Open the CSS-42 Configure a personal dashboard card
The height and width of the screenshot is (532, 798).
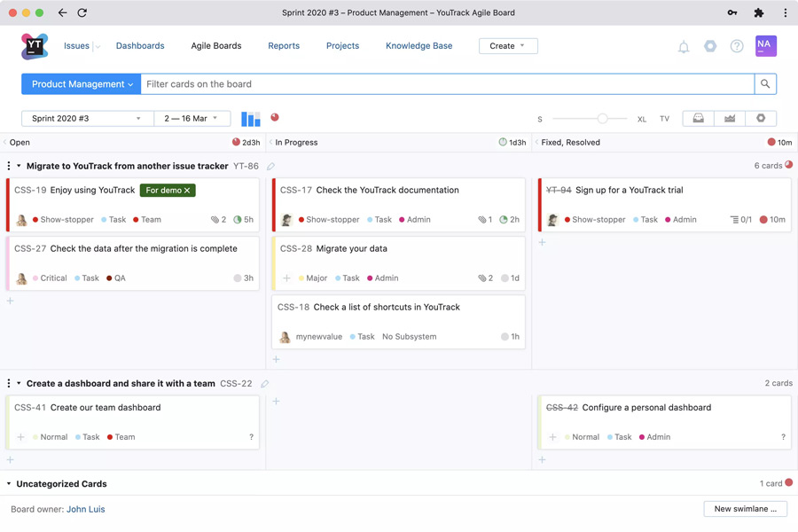(x=664, y=423)
